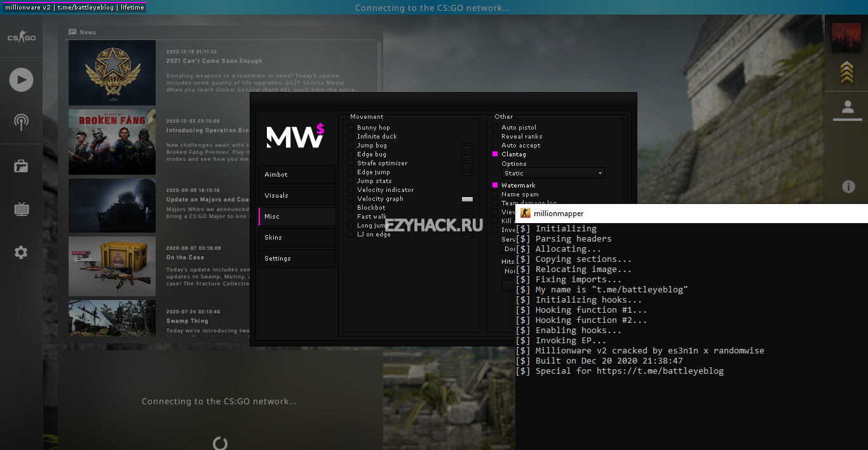Disable the Watermark checkbox
Screen dimensions: 868x450
(x=495, y=186)
